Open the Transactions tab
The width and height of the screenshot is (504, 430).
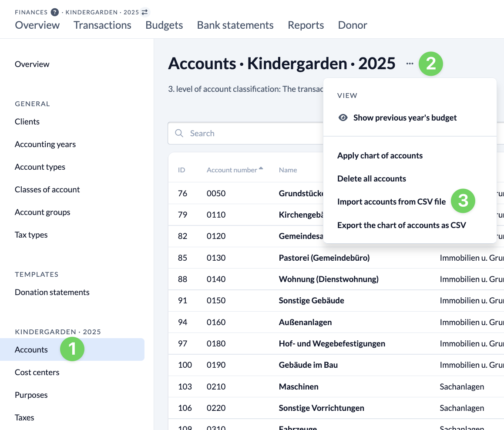[x=102, y=25]
